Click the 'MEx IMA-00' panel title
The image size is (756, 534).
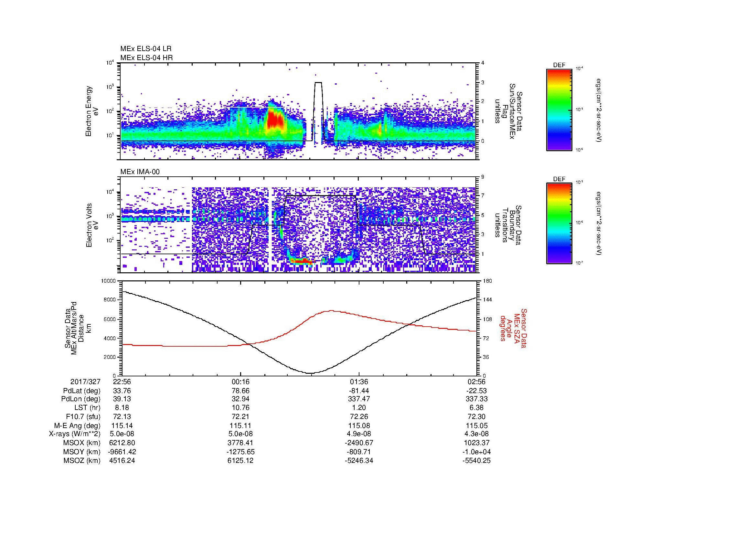point(140,172)
